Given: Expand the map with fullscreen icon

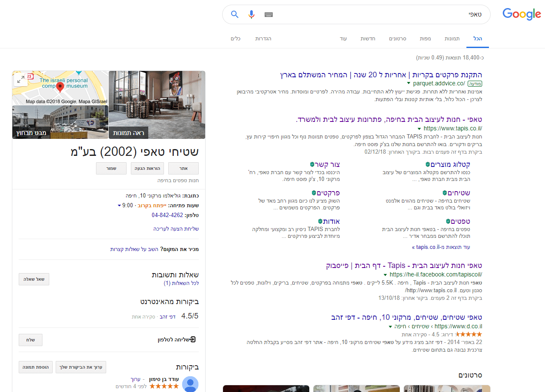Looking at the screenshot, I should [20, 79].
